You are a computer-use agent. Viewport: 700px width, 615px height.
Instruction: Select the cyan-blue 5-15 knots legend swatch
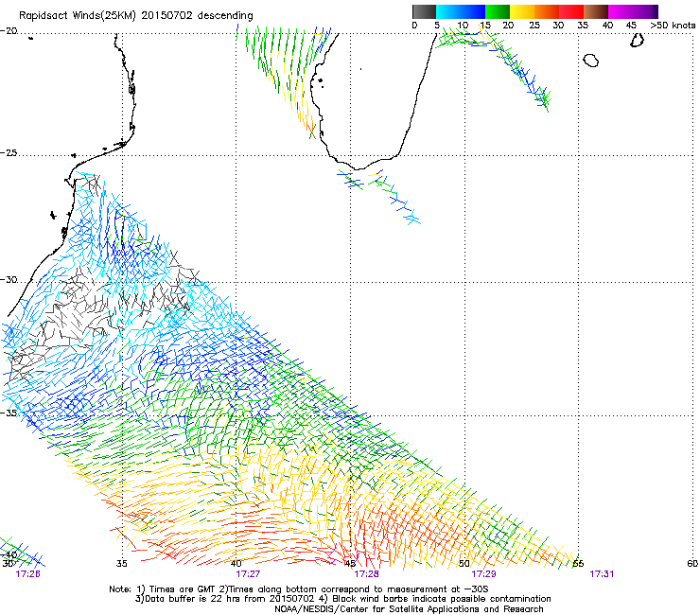(x=461, y=11)
